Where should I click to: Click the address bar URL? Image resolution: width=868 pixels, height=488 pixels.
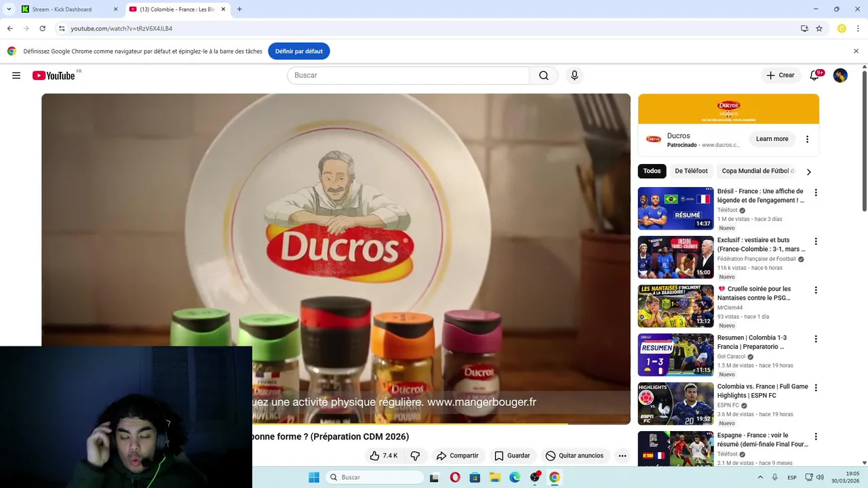(121, 28)
